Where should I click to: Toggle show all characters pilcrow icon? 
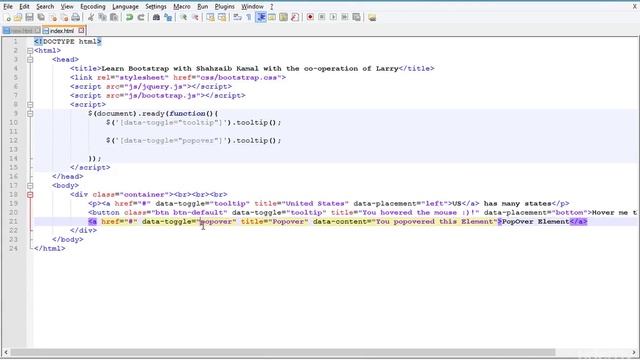click(249, 18)
